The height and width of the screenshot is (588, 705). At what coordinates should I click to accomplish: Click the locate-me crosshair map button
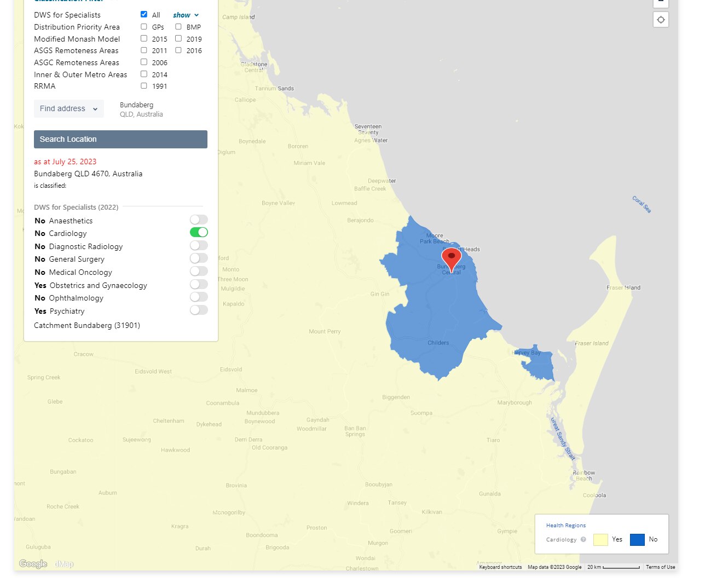pyautogui.click(x=661, y=20)
